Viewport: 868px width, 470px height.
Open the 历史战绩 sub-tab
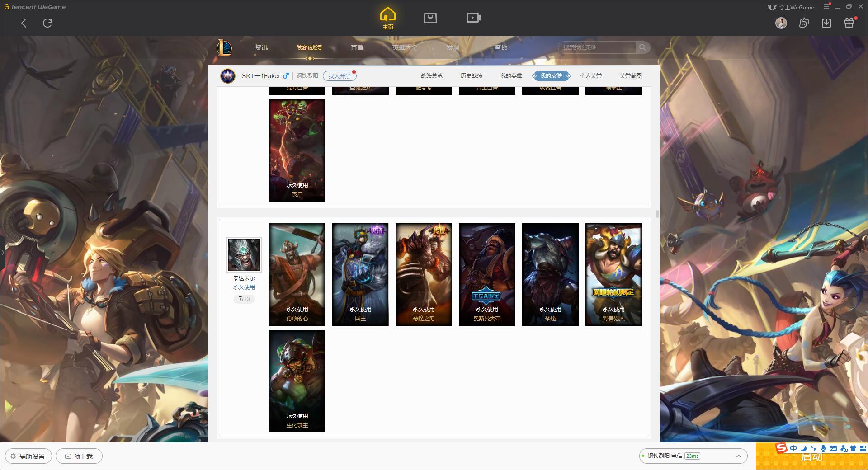(x=472, y=76)
